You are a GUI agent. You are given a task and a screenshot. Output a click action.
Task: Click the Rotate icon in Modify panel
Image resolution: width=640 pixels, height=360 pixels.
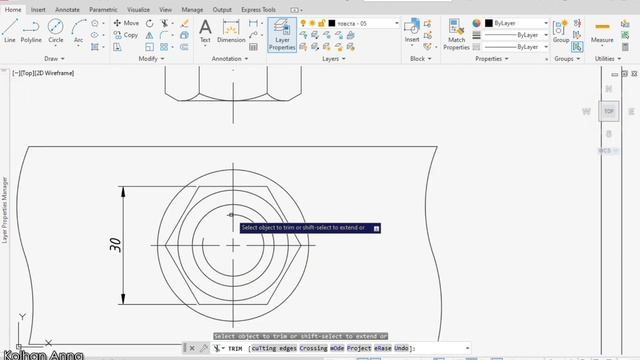pyautogui.click(x=150, y=23)
